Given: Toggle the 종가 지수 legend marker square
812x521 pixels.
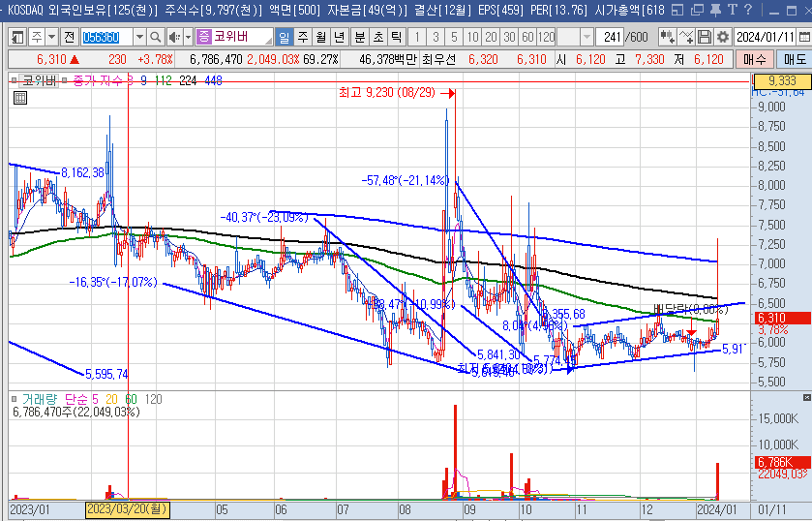Looking at the screenshot, I should coord(65,80).
